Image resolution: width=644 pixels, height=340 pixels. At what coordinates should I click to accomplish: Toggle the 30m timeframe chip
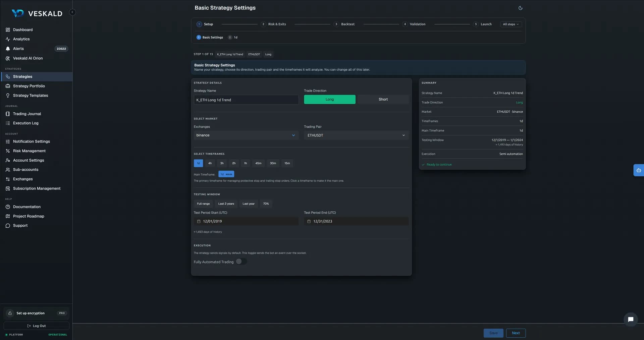click(x=273, y=163)
